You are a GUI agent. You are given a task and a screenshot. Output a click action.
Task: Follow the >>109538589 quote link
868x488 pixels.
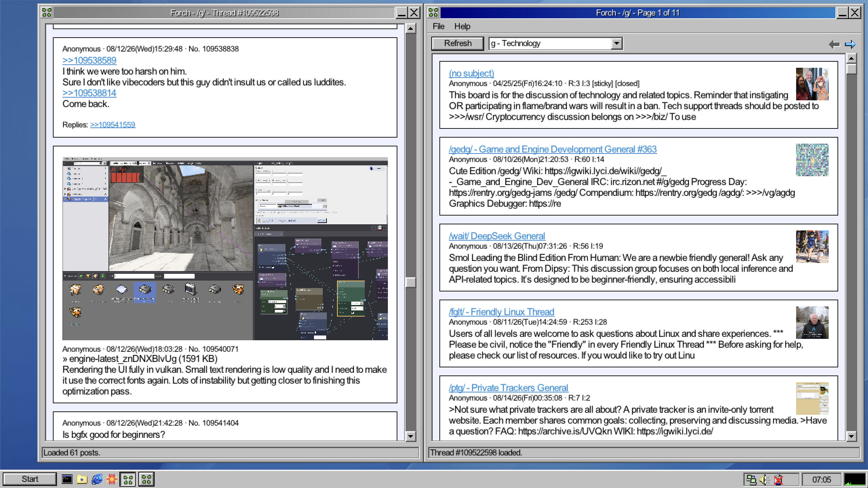(90, 60)
